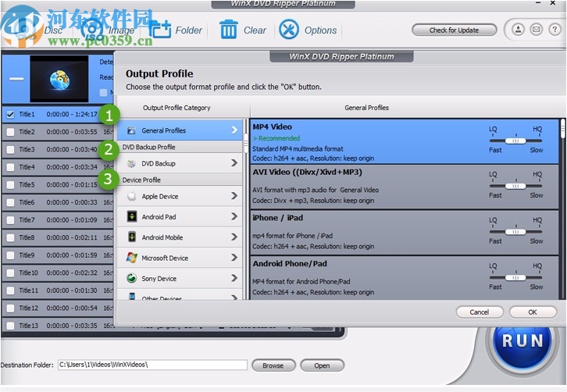Click the Cancel button
Screen dimensions: 567x392
(x=480, y=312)
